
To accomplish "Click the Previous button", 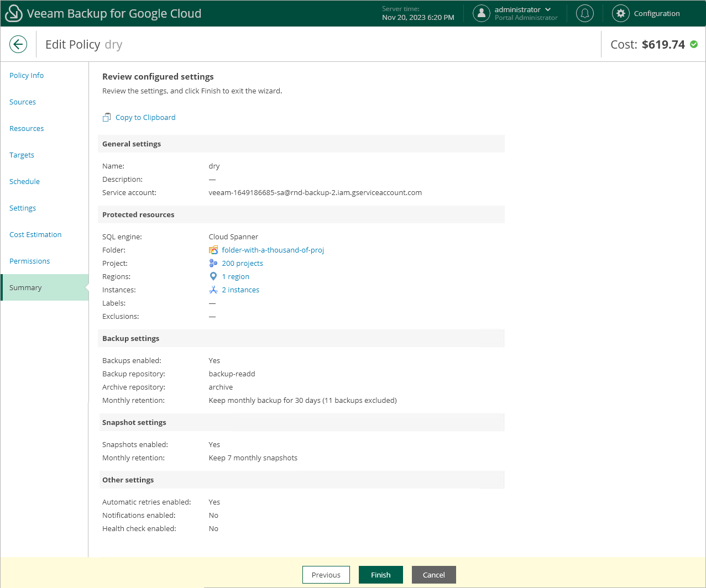I will pos(326,575).
